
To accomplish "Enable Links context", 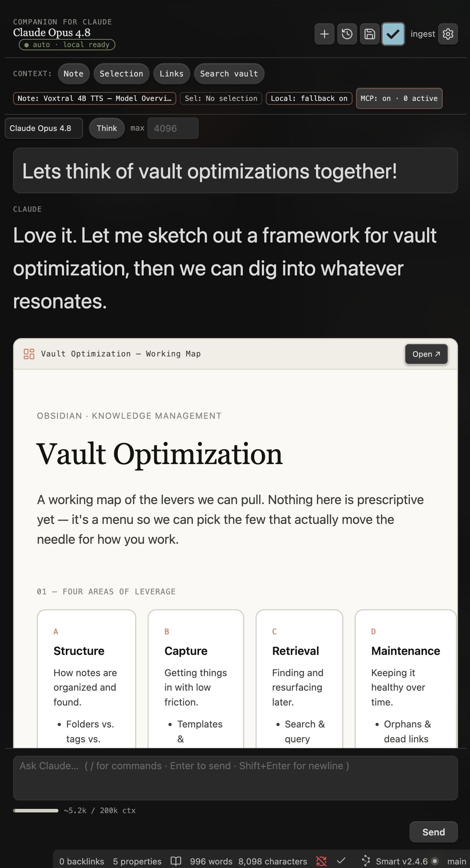I will pyautogui.click(x=172, y=74).
